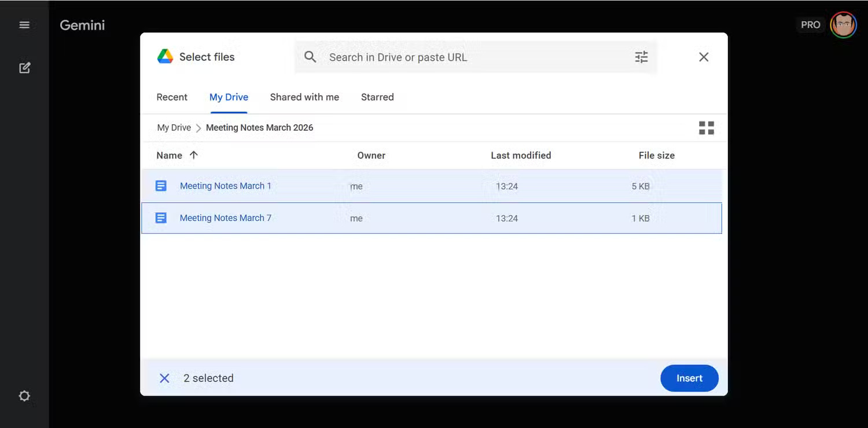Open the My Drive breadcrumb
This screenshot has width=868, height=428.
click(174, 127)
